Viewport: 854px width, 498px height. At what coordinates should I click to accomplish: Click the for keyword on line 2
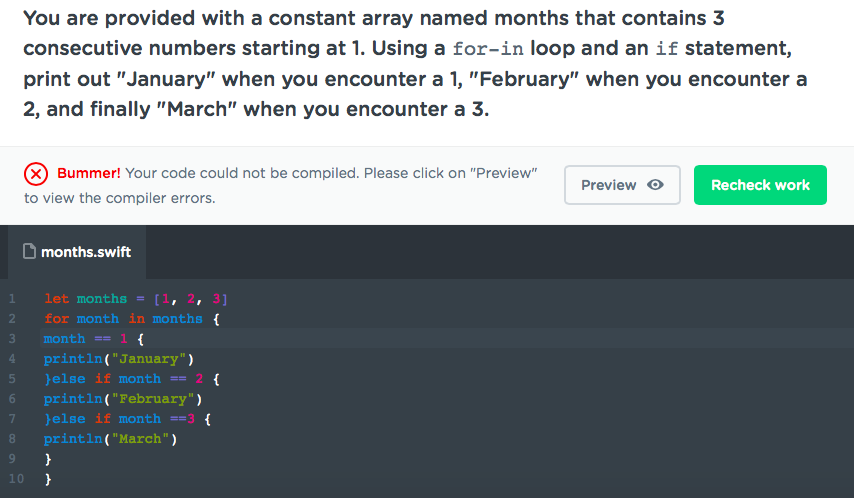tap(57, 319)
